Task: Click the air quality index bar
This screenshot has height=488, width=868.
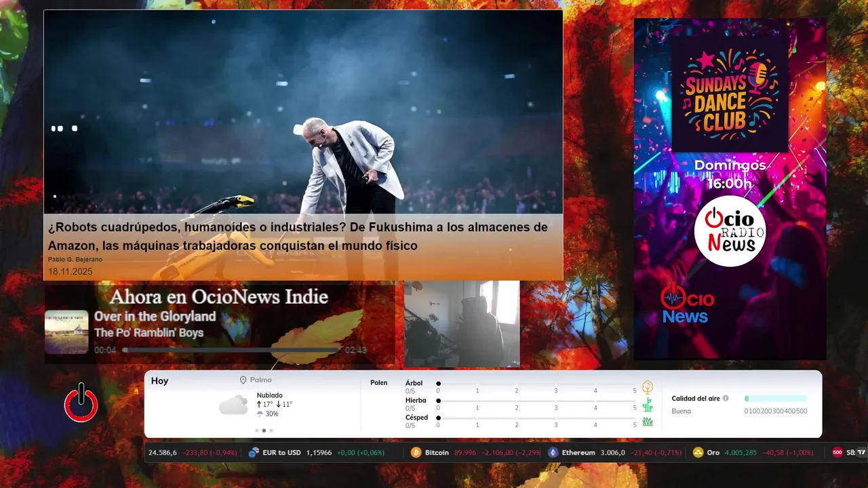Action: point(776,399)
